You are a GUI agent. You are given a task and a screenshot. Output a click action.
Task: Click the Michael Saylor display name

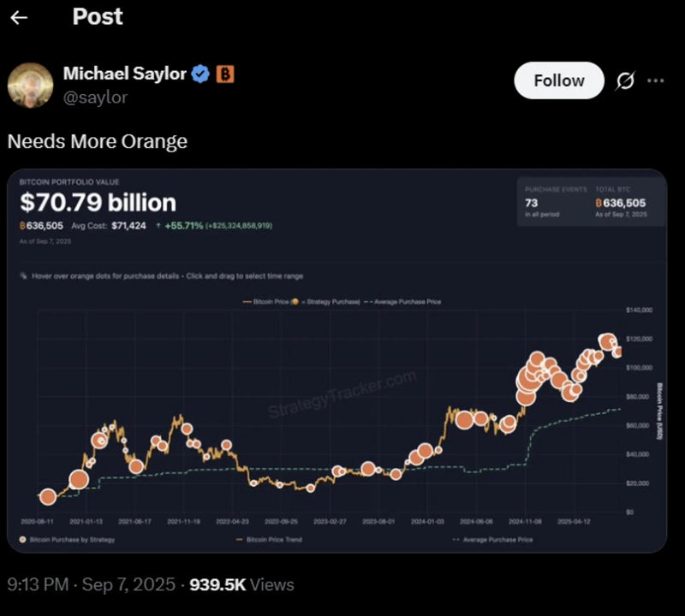124,74
